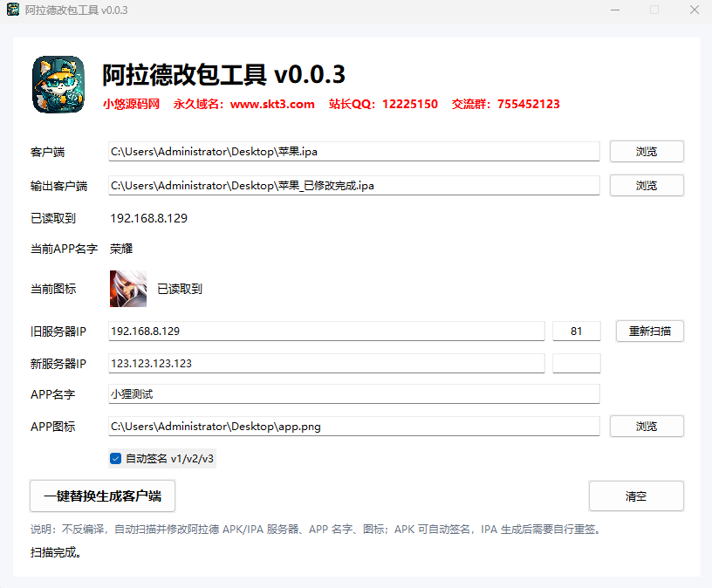Focus the 旧服务器IP address field
712x588 pixels.
[326, 331]
